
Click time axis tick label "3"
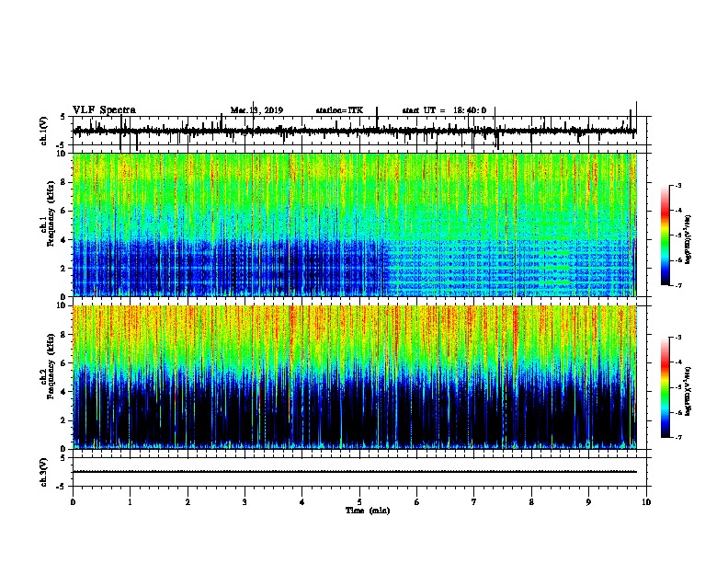[x=245, y=501]
